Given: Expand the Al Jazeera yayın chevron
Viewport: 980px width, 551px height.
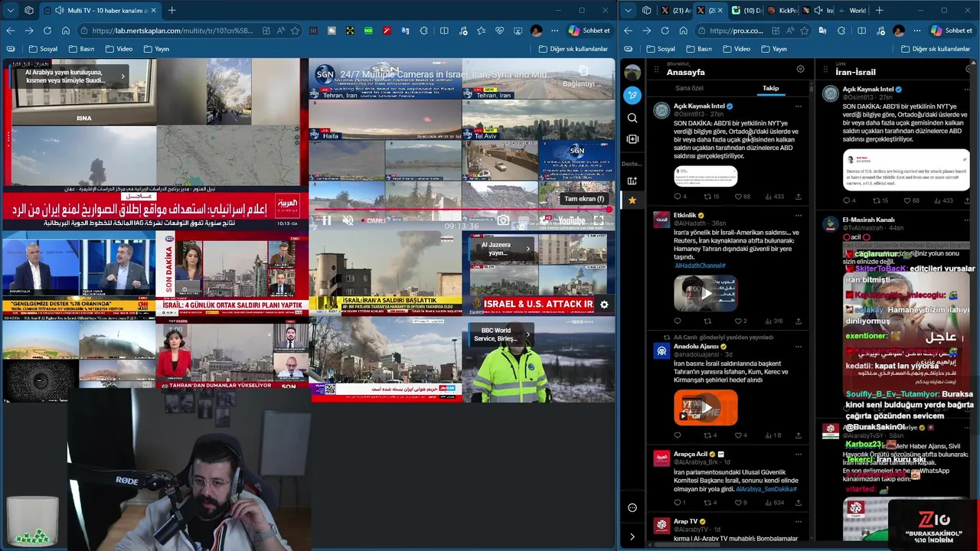Looking at the screenshot, I should pos(528,248).
